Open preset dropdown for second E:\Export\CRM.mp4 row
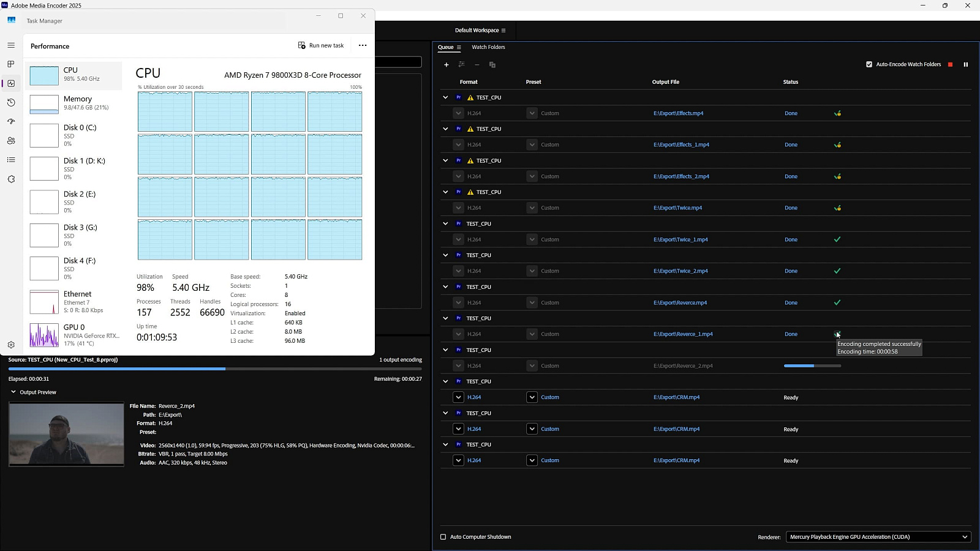This screenshot has height=551, width=980. pyautogui.click(x=532, y=429)
